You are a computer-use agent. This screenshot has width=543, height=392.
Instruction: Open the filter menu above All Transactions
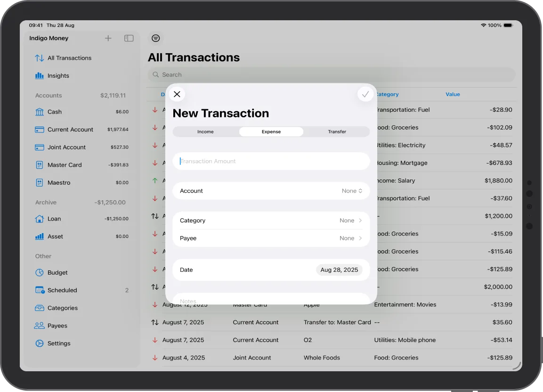[x=156, y=38]
